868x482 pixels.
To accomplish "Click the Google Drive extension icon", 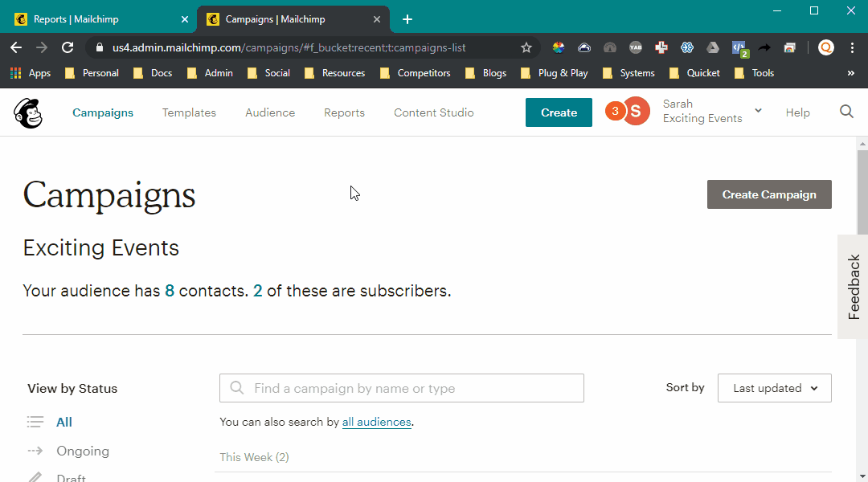I will [712, 47].
